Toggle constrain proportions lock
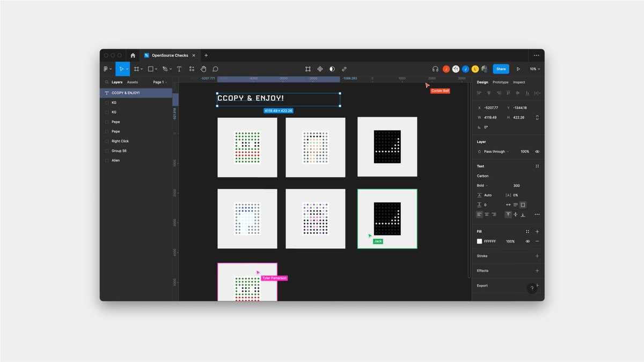 [x=537, y=117]
